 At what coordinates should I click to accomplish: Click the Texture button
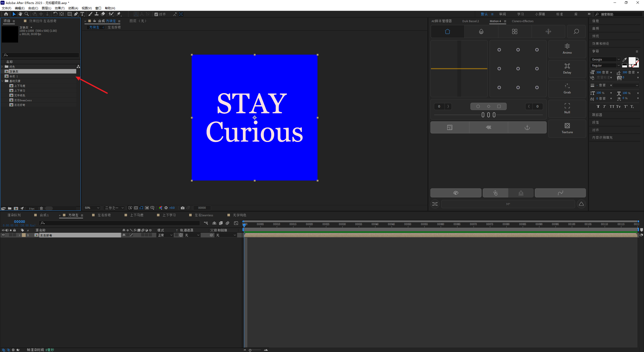pyautogui.click(x=567, y=128)
